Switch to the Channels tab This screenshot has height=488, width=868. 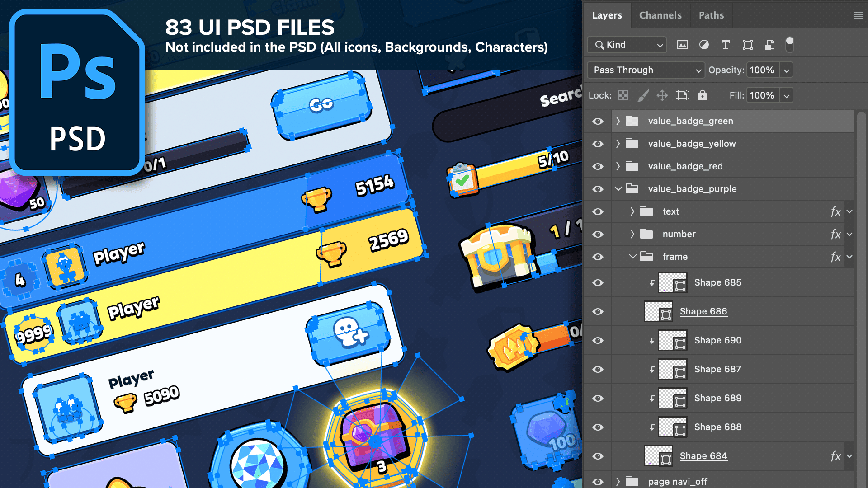660,15
